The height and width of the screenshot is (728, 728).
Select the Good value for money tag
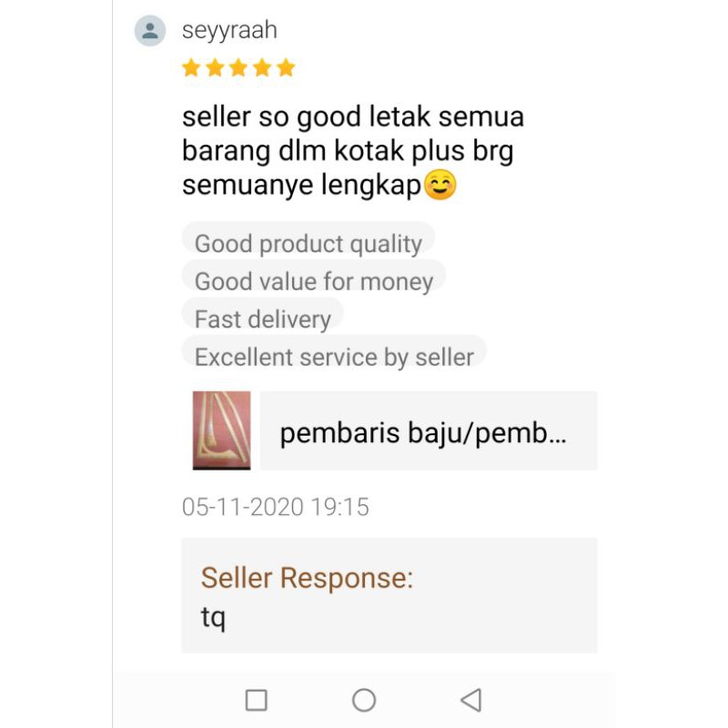point(314,281)
